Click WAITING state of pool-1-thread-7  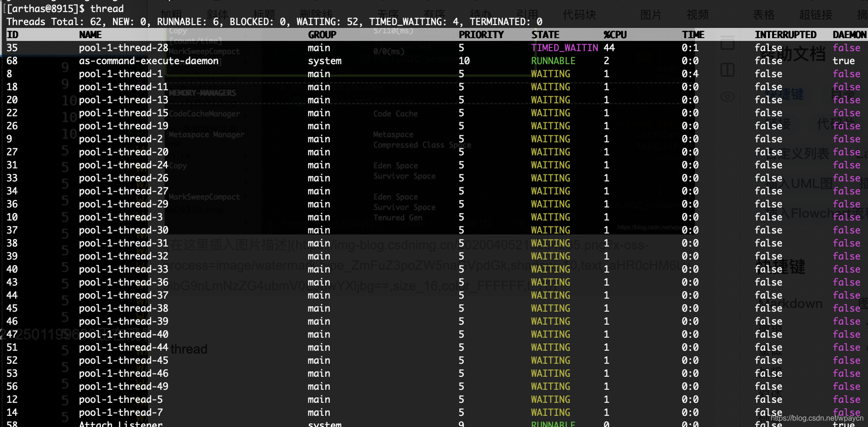551,413
